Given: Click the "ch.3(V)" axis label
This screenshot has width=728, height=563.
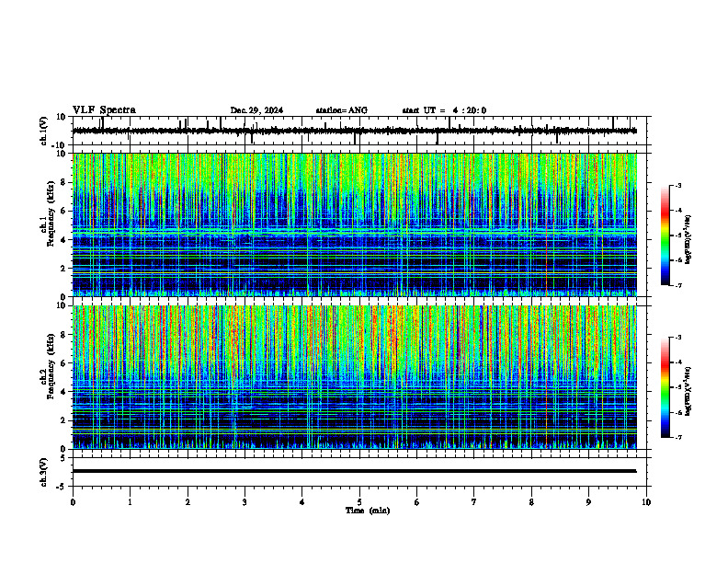Looking at the screenshot, I should pyautogui.click(x=44, y=473).
